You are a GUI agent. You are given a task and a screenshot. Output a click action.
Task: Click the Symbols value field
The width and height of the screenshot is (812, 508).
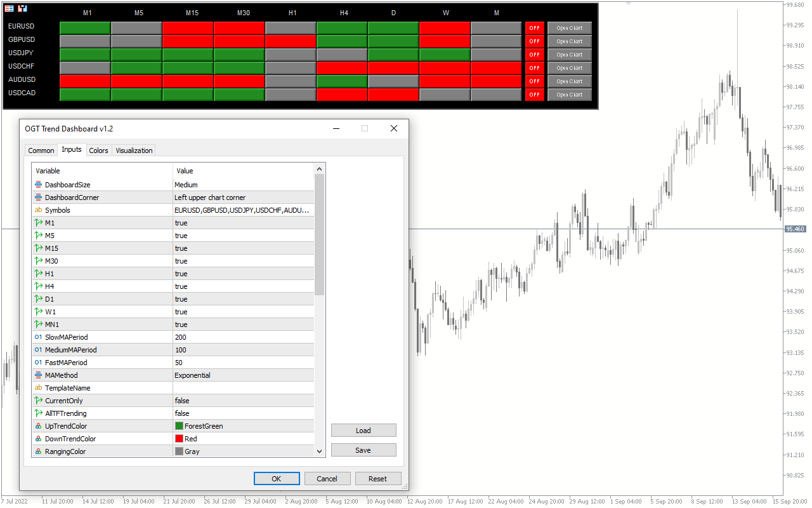pyautogui.click(x=244, y=210)
